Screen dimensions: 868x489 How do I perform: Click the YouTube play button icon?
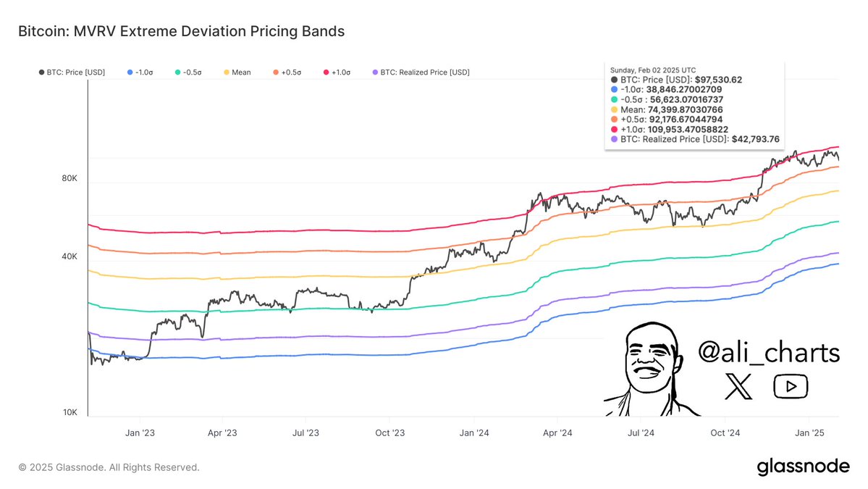tap(791, 387)
